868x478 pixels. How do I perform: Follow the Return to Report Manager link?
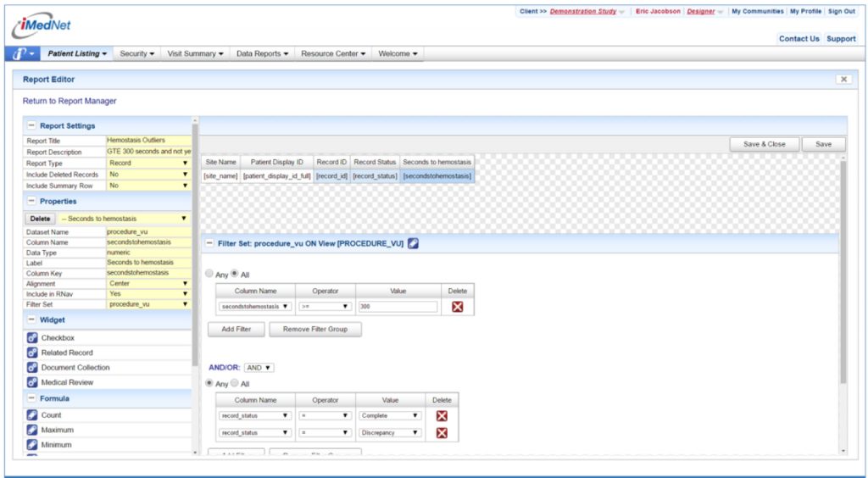pos(70,101)
